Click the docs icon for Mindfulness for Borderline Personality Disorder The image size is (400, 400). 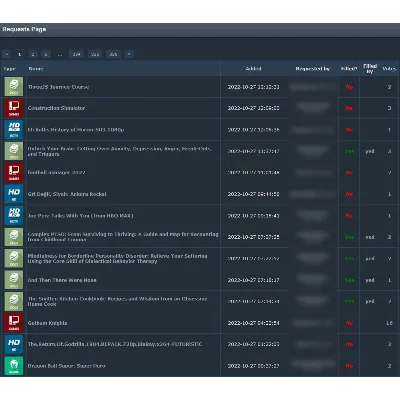coord(14,258)
